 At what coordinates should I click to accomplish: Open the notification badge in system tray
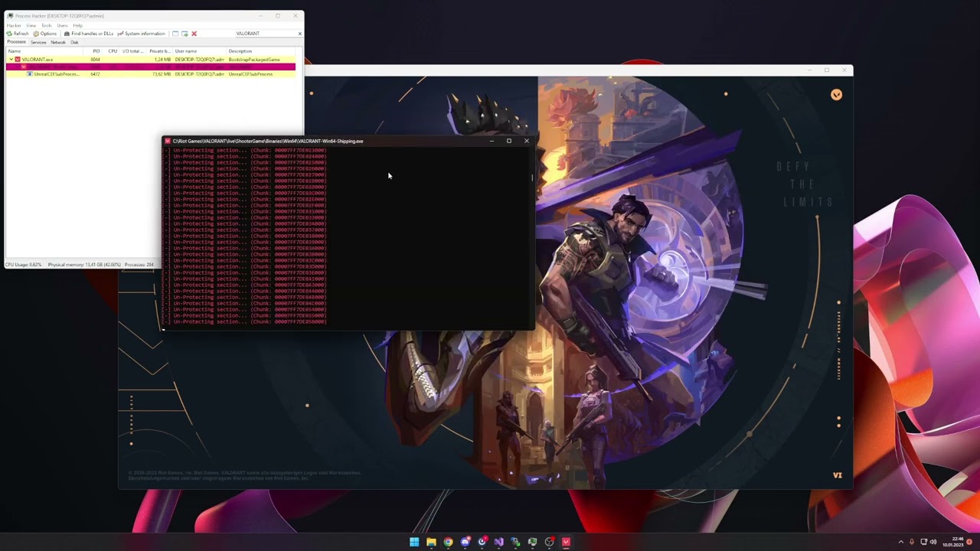pos(969,542)
